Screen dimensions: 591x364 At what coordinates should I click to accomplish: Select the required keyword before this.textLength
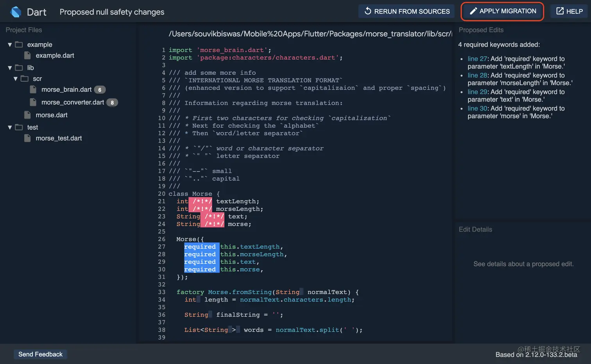coord(202,247)
